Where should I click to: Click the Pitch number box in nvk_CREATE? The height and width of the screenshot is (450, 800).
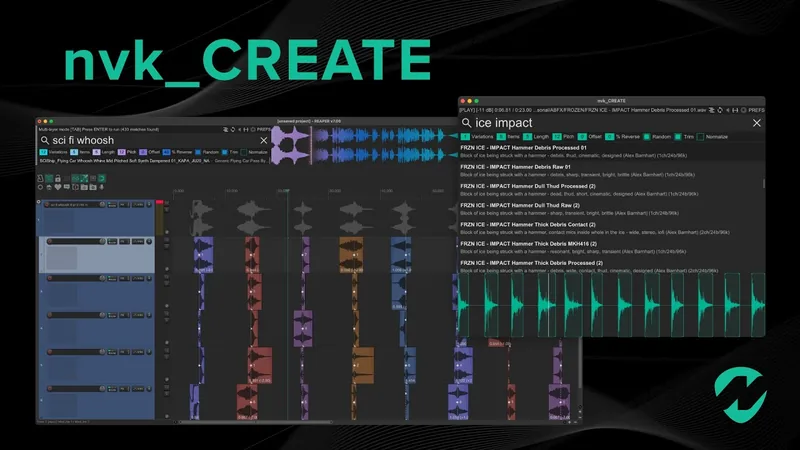tap(557, 137)
